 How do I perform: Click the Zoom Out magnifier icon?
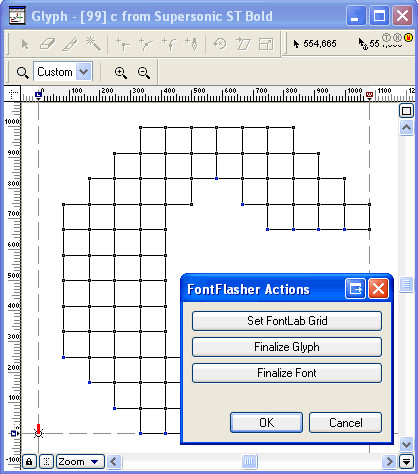pyautogui.click(x=144, y=72)
